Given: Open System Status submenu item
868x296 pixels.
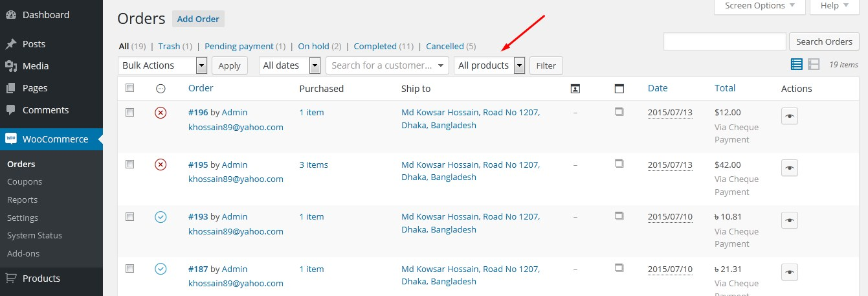Looking at the screenshot, I should coord(35,236).
